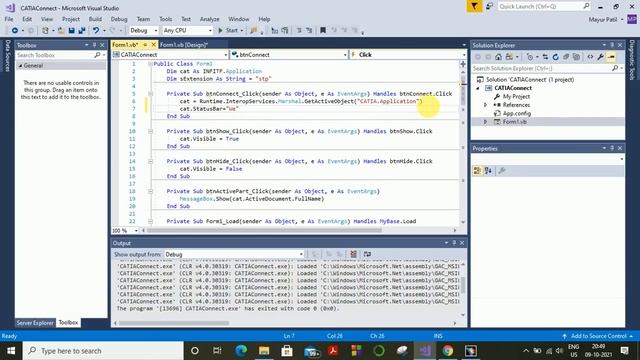Toggle pin on the Form1.vb tab
The height and width of the screenshot is (360, 640).
(145, 45)
